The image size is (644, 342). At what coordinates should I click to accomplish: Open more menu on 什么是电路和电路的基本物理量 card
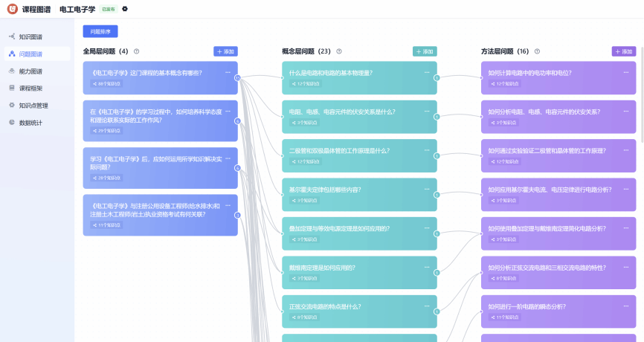427,72
